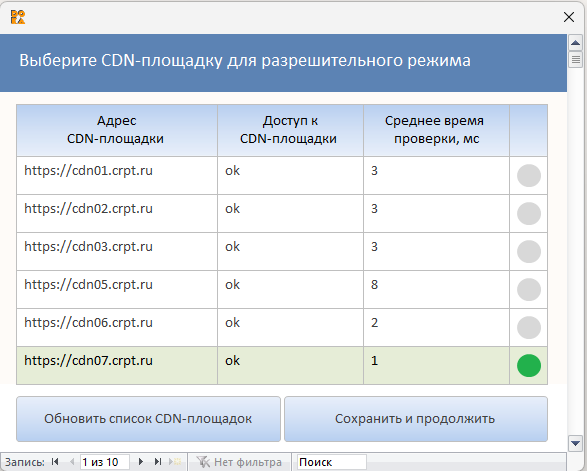Click https://cdn03.crpt.ru address cell
Screen dimensions: 587x471
coord(117,251)
